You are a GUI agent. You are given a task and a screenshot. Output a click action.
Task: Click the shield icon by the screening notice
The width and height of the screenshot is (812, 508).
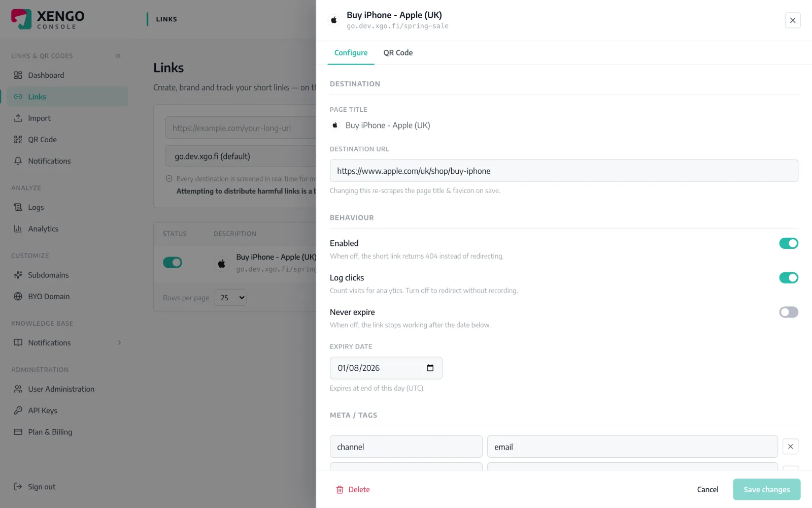tap(170, 178)
